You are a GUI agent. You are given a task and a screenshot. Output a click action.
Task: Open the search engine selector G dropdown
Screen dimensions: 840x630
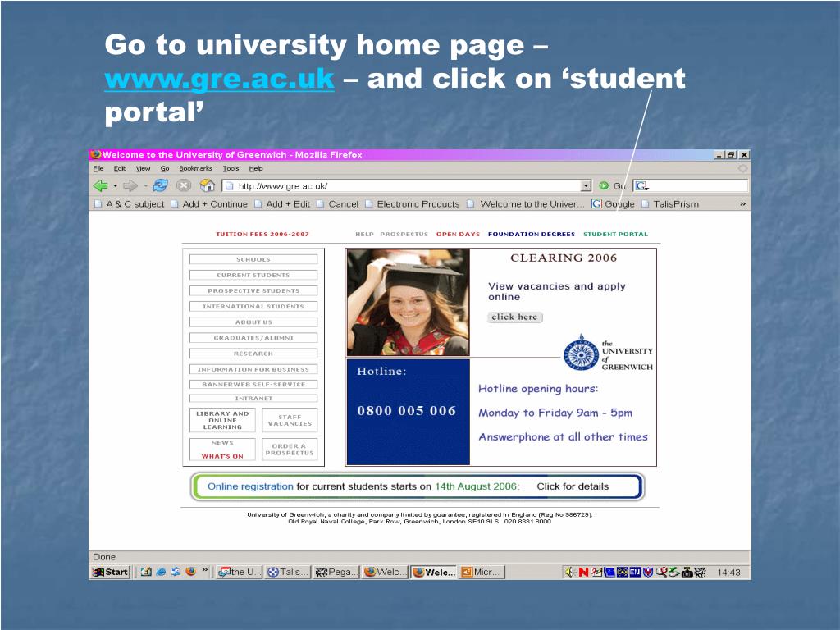[641, 186]
